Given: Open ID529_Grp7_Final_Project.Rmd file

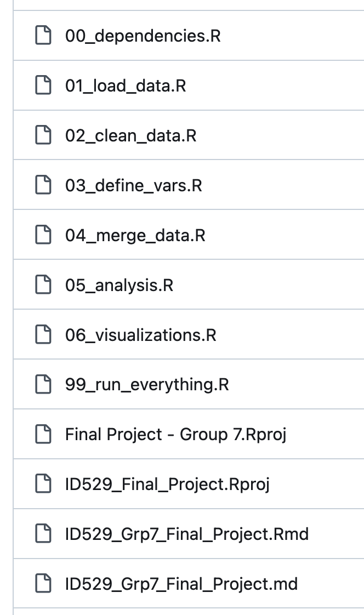Looking at the screenshot, I should pos(186,534).
